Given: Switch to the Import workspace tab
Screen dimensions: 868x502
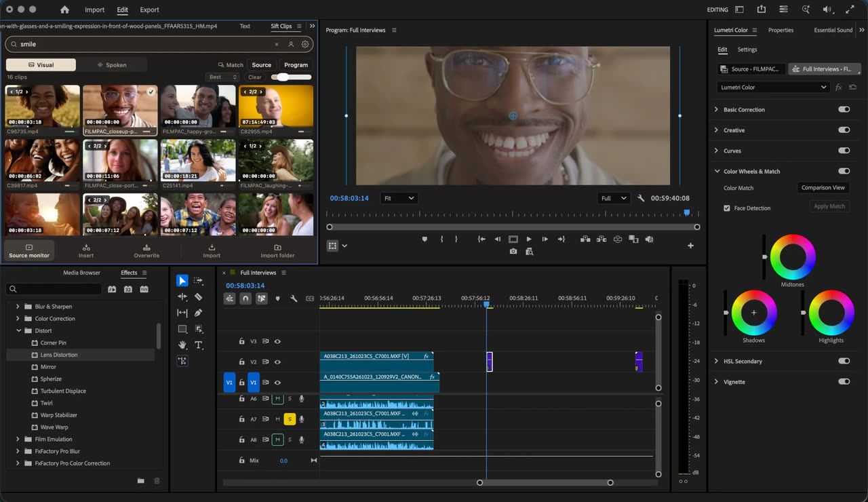Looking at the screenshot, I should tap(94, 9).
